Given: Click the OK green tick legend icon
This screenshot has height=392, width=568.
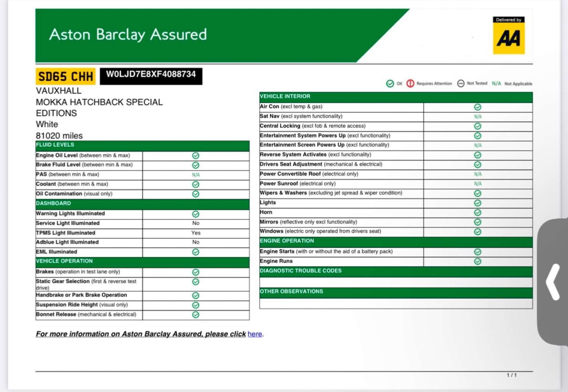Looking at the screenshot, I should tap(390, 84).
